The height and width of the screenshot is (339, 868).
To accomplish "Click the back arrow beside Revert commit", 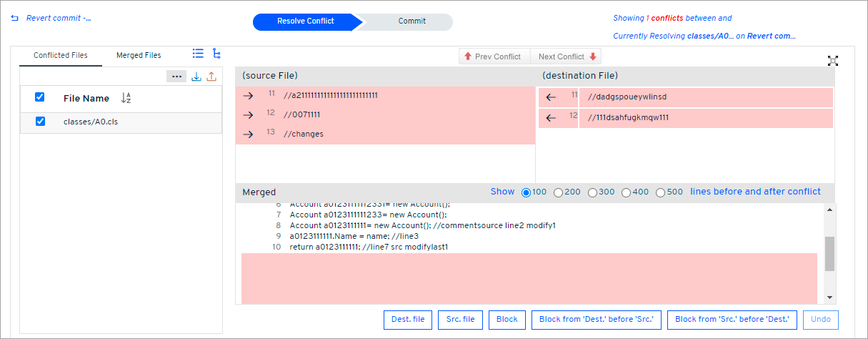I will click(x=14, y=19).
